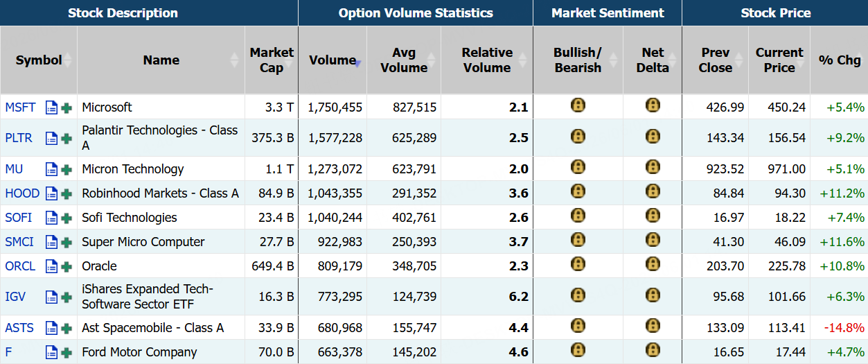Sort by the % Chg column header
This screenshot has height=364, width=868.
coord(840,60)
